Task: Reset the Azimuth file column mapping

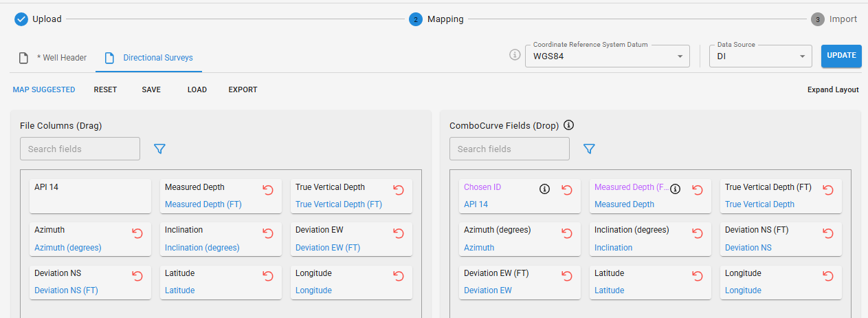Action: tap(137, 233)
